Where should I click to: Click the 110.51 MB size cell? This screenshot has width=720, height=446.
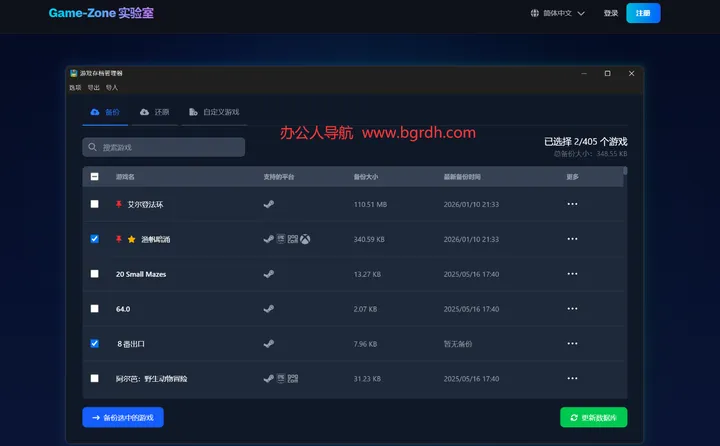(370, 204)
